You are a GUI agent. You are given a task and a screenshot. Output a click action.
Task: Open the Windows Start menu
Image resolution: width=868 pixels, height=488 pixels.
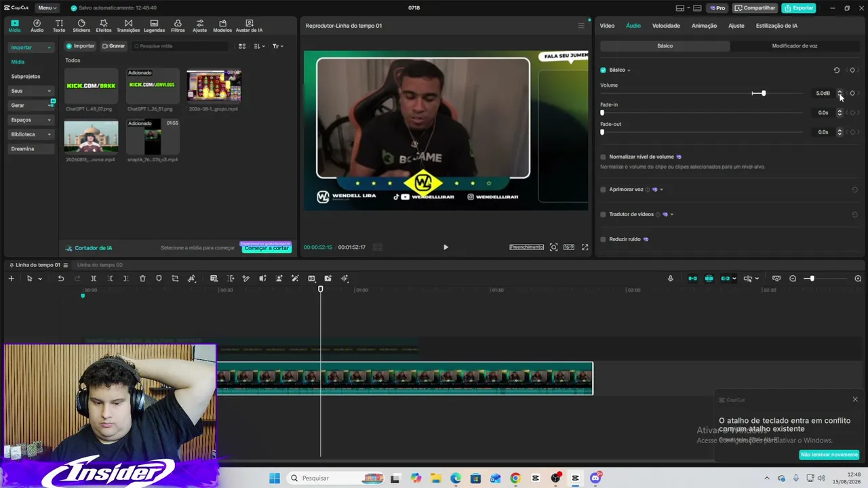coord(275,479)
